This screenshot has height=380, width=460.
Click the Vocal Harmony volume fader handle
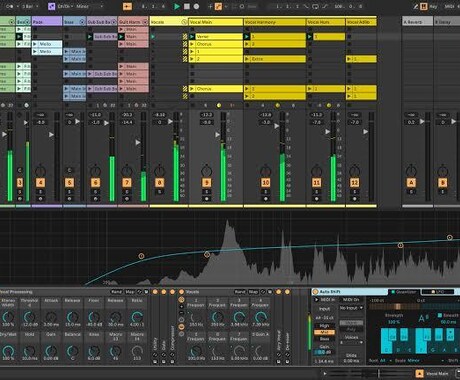[x=276, y=126]
